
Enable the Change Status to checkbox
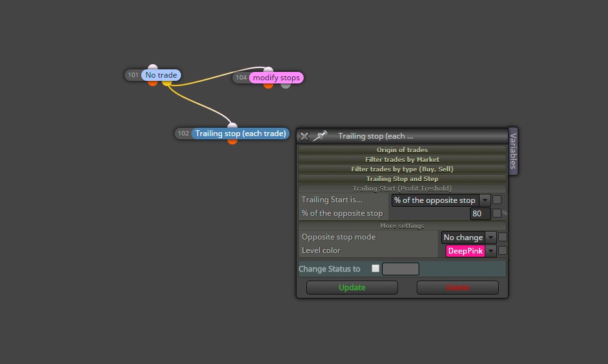(376, 268)
